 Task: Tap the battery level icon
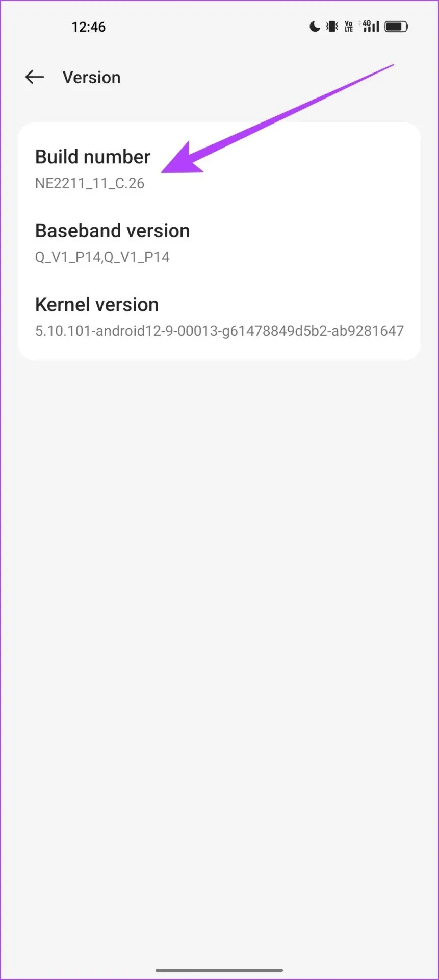tap(397, 27)
